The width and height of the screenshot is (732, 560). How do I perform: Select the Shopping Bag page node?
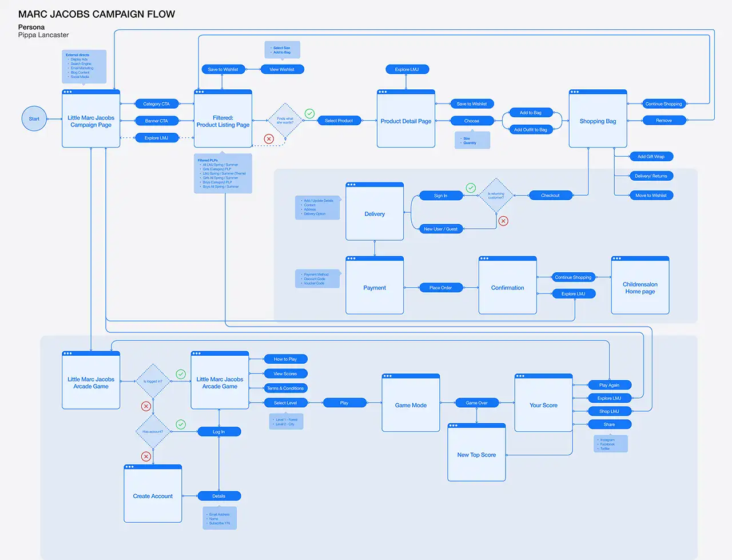[x=598, y=121]
